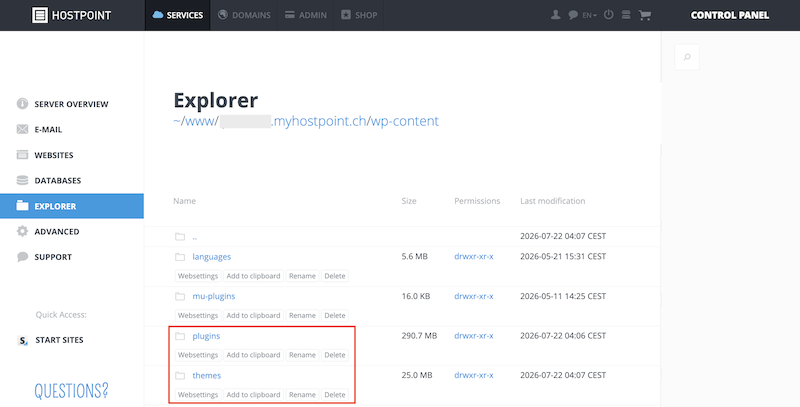Click the folder icon next to plugins

click(x=180, y=336)
